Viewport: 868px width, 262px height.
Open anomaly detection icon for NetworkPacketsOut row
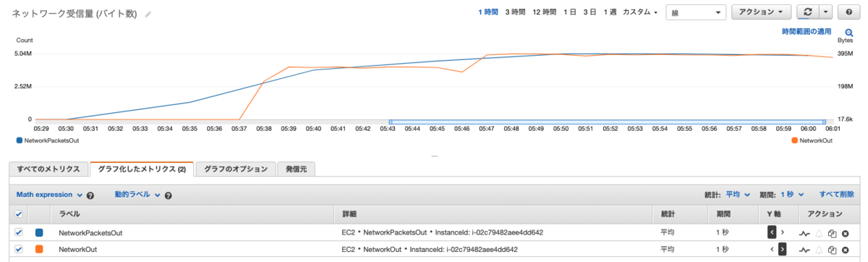[x=804, y=233]
